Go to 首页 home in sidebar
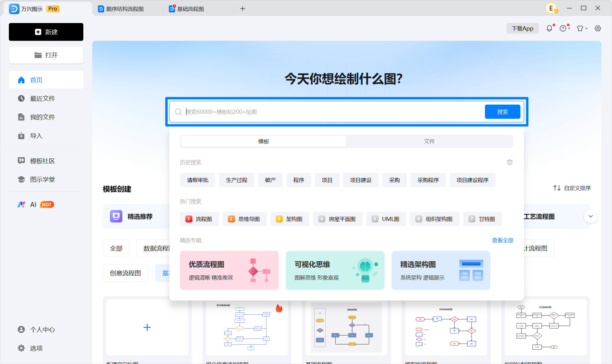612x364 pixels. click(x=46, y=80)
